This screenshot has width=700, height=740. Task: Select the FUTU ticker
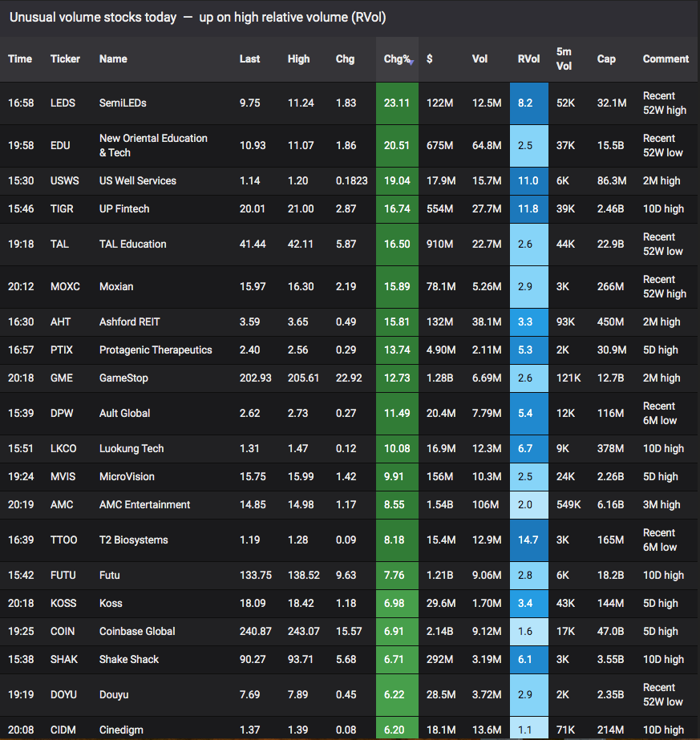coord(63,576)
